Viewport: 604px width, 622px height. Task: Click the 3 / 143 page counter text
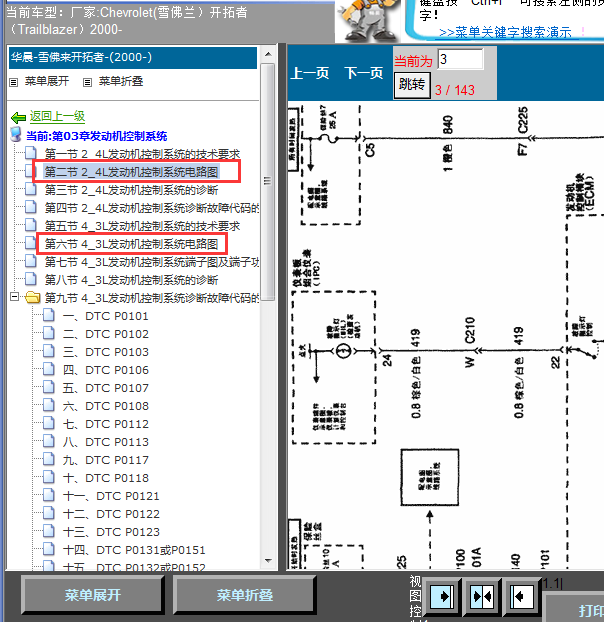[455, 90]
